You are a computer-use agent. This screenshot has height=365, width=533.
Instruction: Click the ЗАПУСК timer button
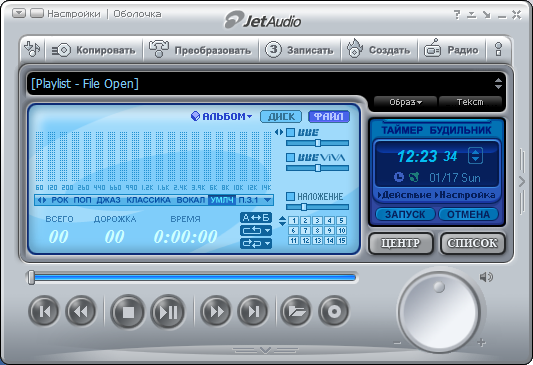[405, 214]
